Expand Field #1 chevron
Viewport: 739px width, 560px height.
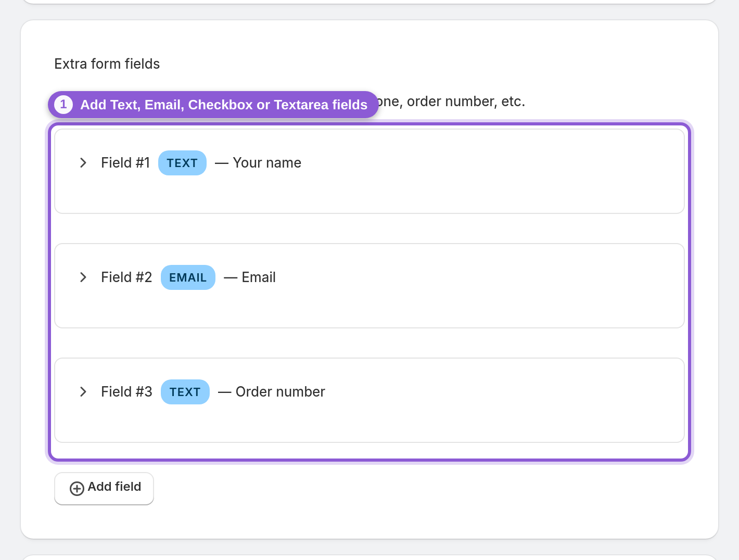(83, 163)
